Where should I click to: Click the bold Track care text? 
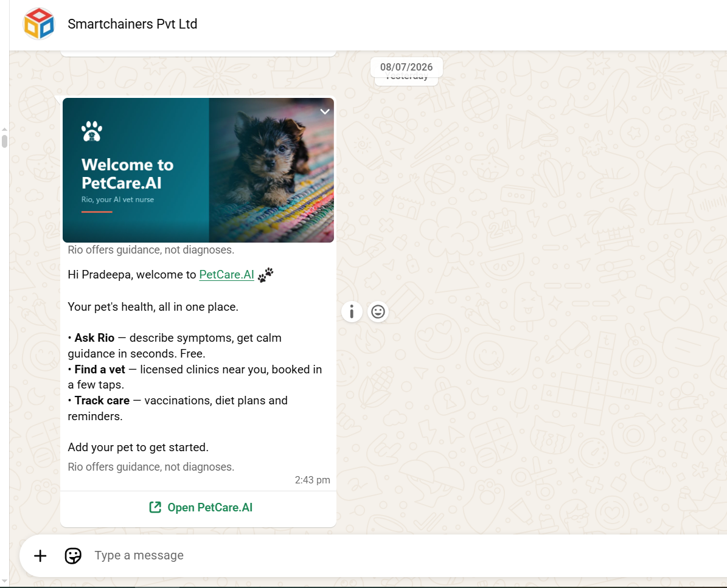[x=102, y=400]
